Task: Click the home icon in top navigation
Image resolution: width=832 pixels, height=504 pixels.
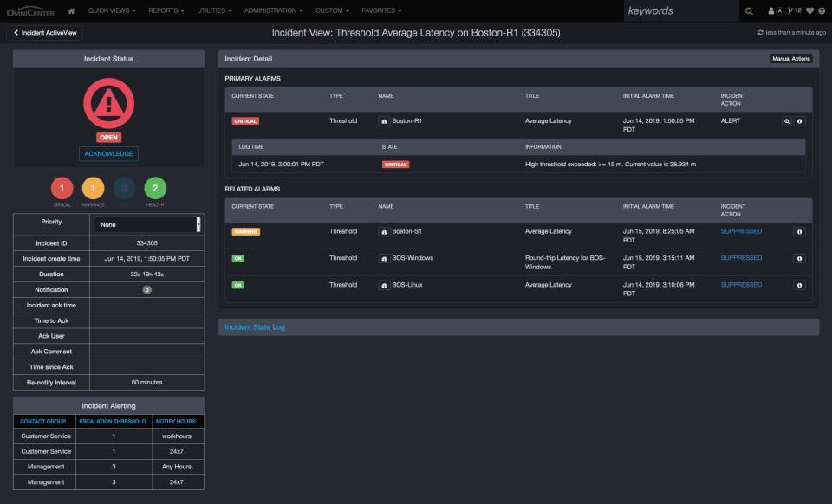Action: (71, 10)
